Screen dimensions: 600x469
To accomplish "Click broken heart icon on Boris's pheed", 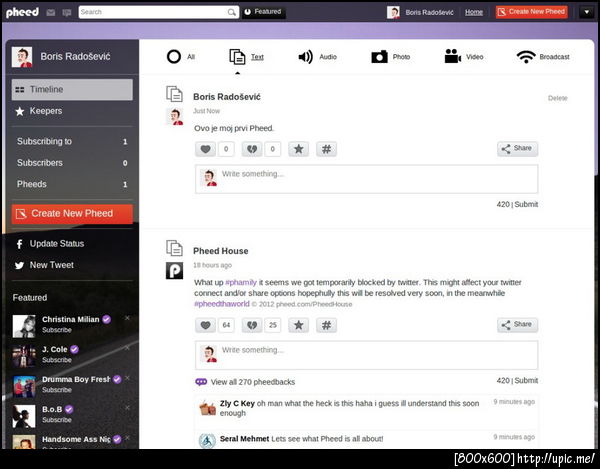I will pos(252,149).
